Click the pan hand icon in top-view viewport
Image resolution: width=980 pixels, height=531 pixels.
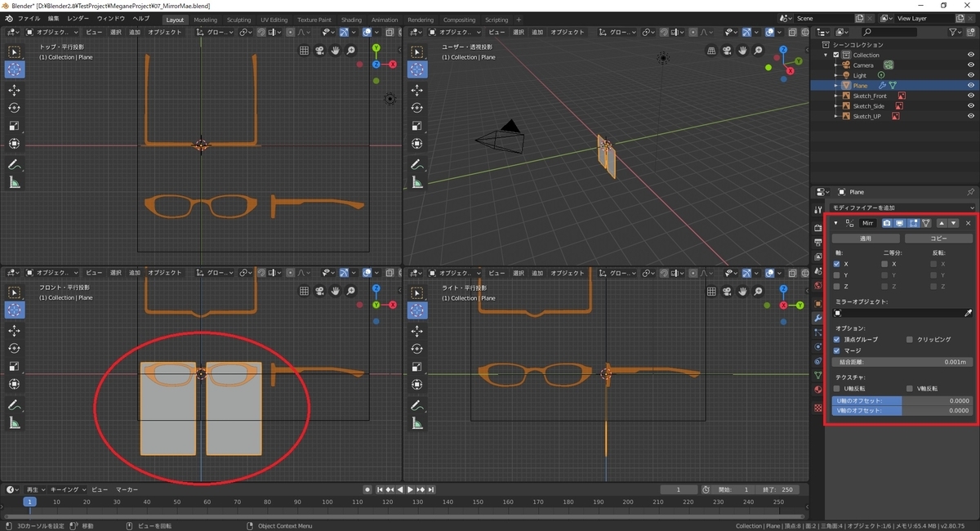pos(335,50)
